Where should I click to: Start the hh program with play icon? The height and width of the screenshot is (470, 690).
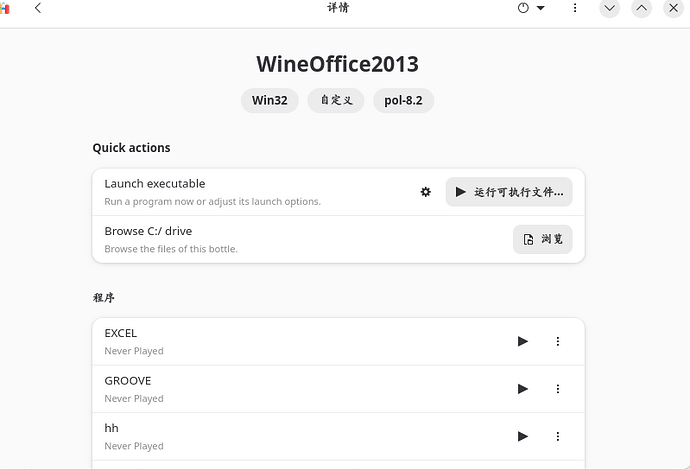[x=522, y=436]
